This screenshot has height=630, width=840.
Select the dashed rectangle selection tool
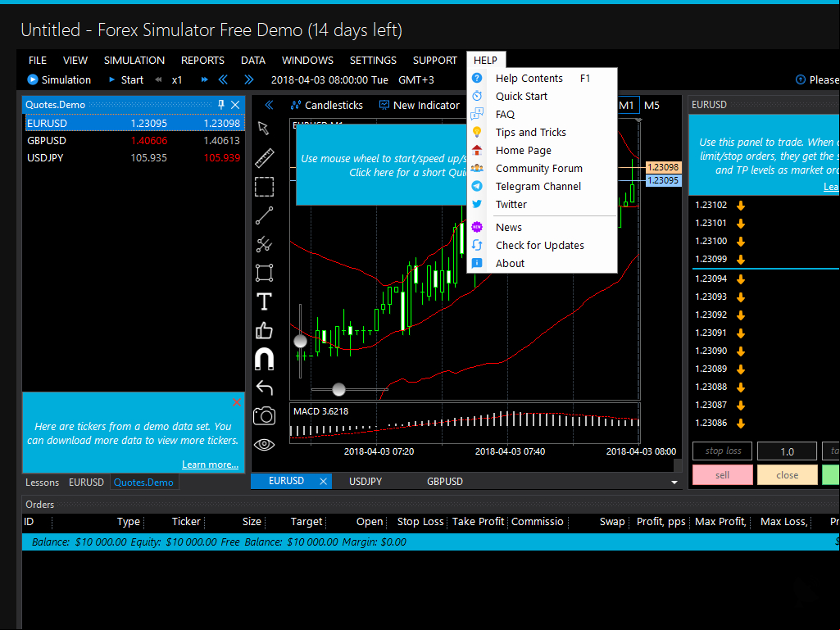click(x=264, y=187)
